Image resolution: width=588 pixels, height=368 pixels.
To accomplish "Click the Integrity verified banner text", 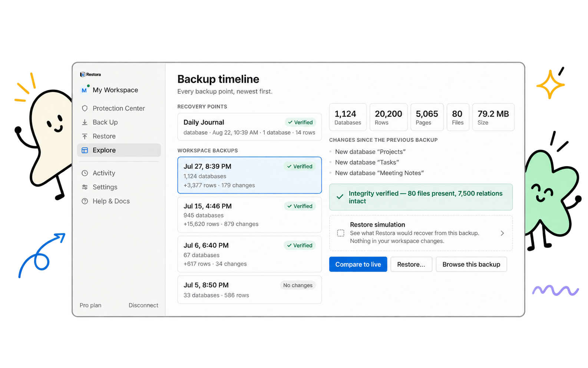I will pos(426,197).
